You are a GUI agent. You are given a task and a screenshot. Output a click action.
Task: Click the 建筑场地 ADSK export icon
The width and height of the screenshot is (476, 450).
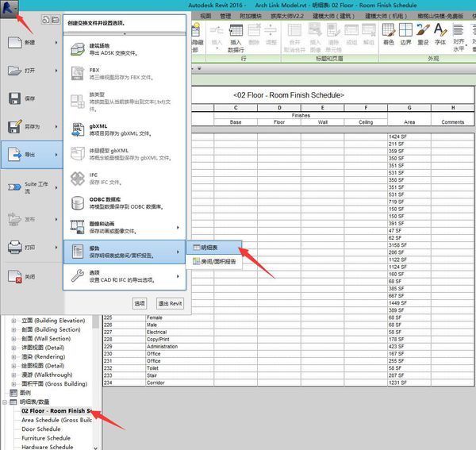coord(78,50)
